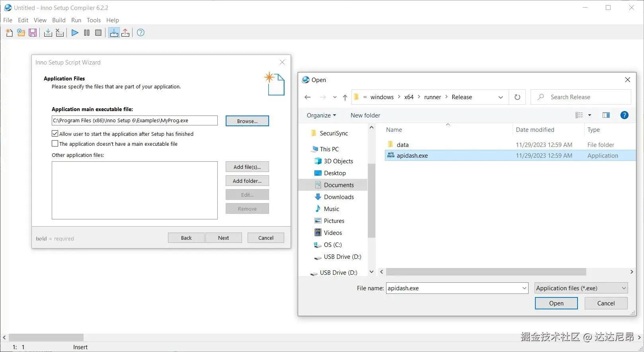The height and width of the screenshot is (352, 644).
Task: Click Back in the Script Wizard
Action: (x=186, y=238)
